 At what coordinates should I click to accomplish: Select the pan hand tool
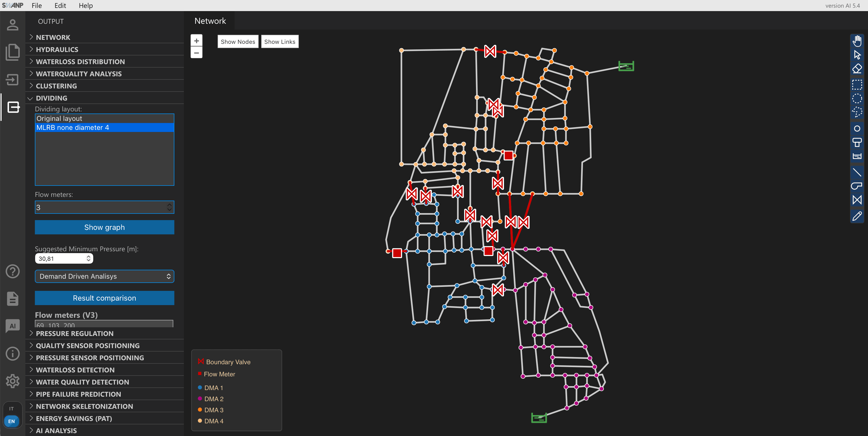[x=857, y=41]
